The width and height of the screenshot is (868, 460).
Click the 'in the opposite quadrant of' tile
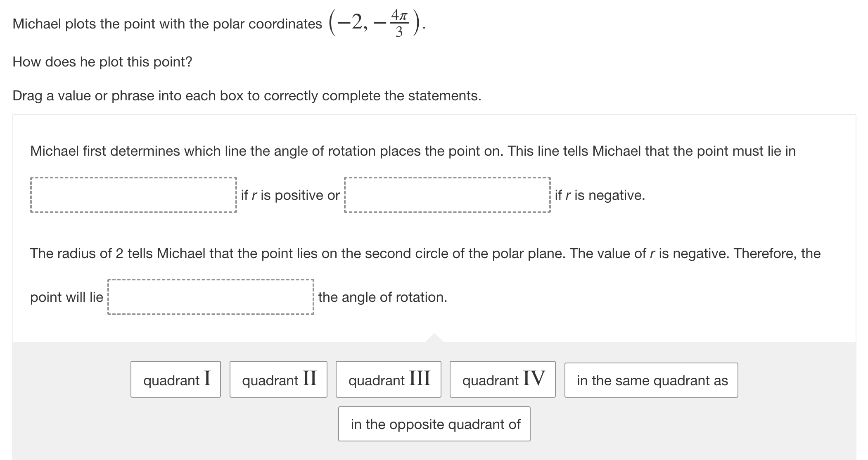click(x=434, y=424)
